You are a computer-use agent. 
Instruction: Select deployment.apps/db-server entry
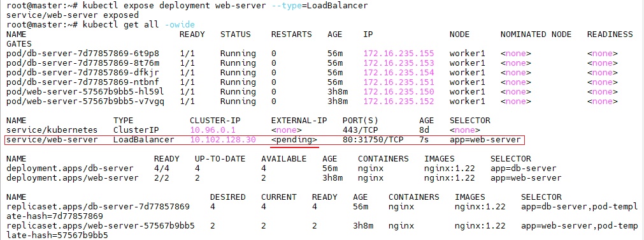pyautogui.click(x=70, y=169)
